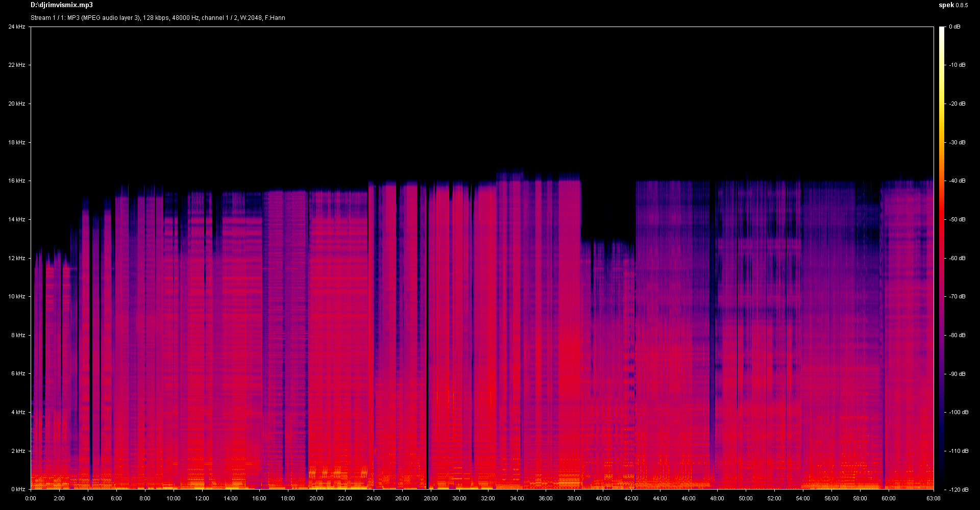Click the MP3 stream info line
Image resolution: width=980 pixels, height=510 pixels.
coord(158,18)
